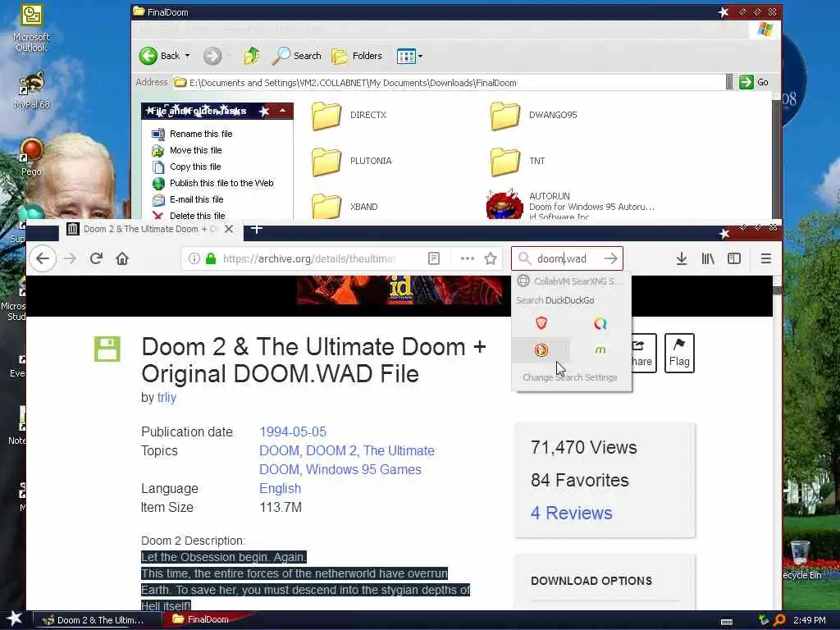Expand the explorer address bar dropdown
The height and width of the screenshot is (630, 840).
[x=729, y=83]
